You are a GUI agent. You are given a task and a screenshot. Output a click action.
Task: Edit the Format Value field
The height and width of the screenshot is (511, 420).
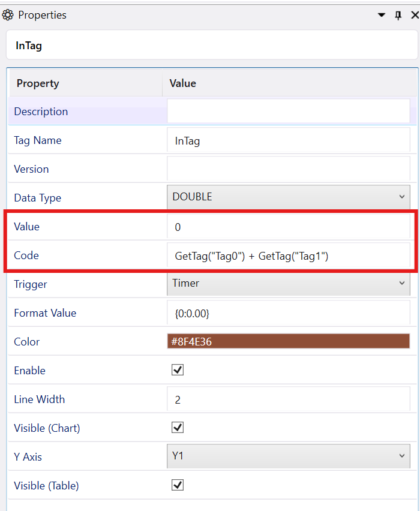pyautogui.click(x=288, y=313)
